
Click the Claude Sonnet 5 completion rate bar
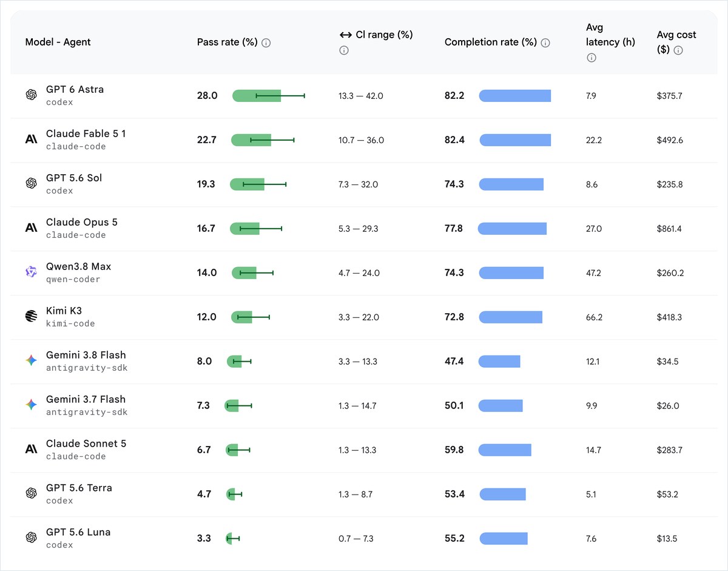coord(505,450)
